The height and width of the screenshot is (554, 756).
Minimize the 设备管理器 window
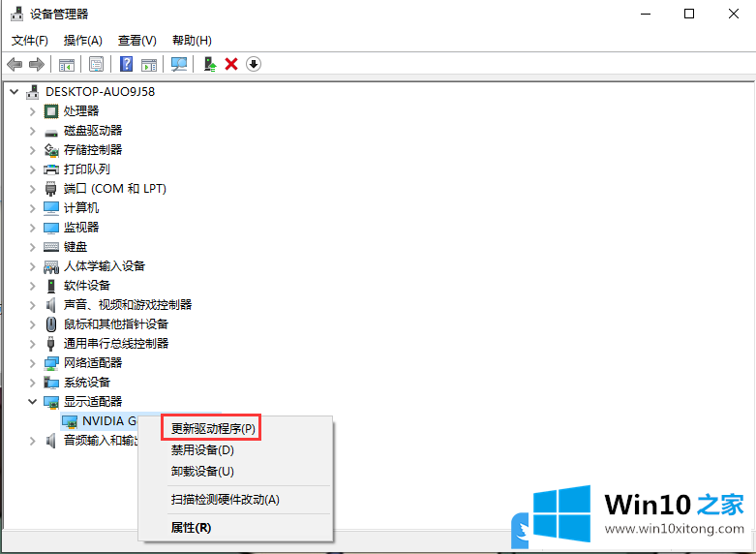(x=646, y=14)
